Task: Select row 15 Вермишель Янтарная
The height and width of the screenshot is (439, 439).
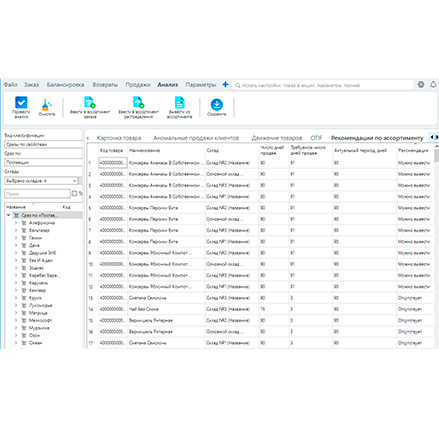Action: click(260, 320)
